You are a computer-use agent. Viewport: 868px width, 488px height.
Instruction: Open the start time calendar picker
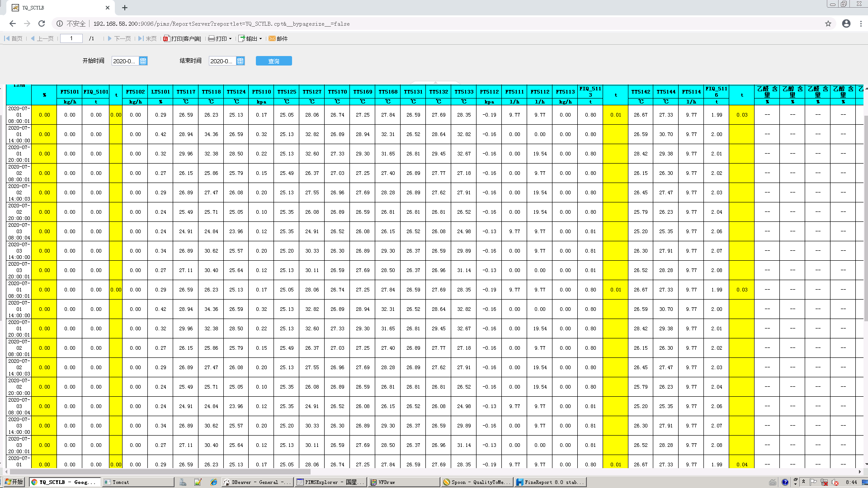pyautogui.click(x=143, y=61)
